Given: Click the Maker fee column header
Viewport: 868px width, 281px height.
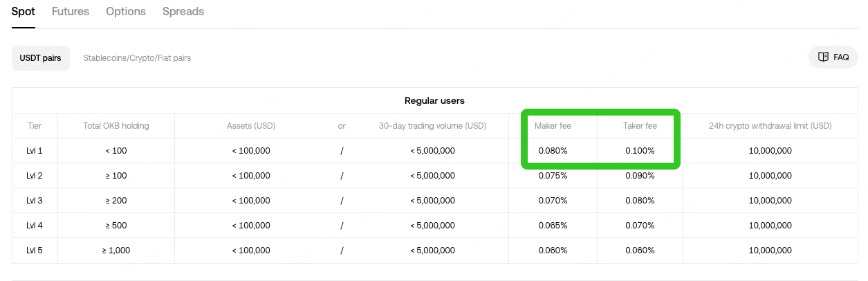Looking at the screenshot, I should pyautogui.click(x=553, y=126).
